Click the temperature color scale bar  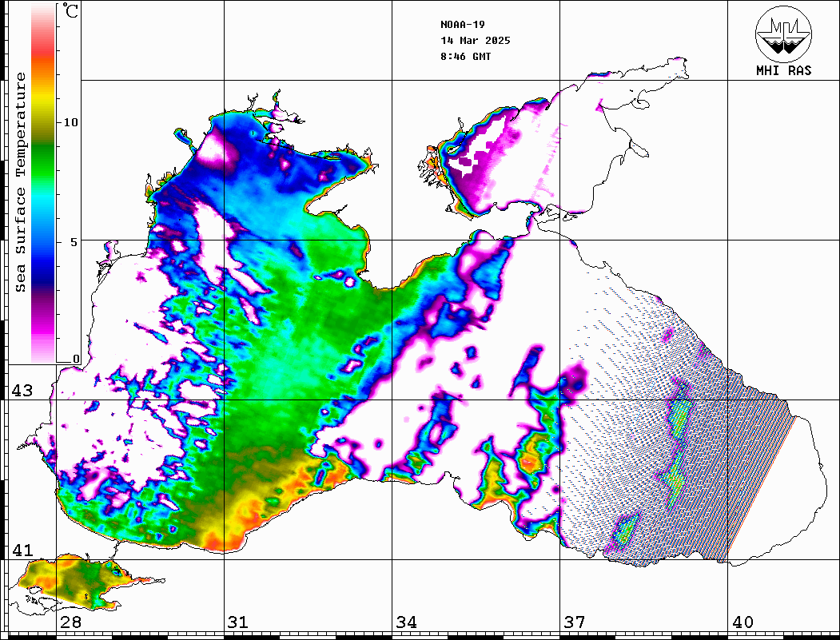pos(43,183)
